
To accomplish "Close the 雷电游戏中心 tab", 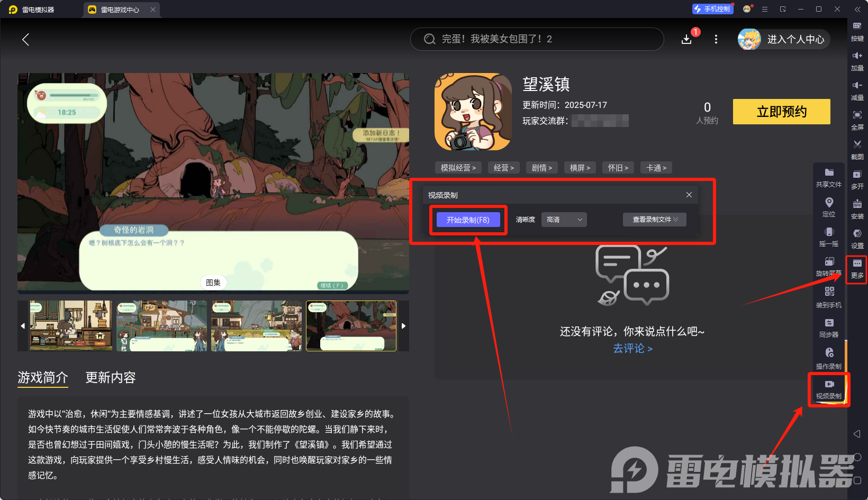I will point(153,10).
